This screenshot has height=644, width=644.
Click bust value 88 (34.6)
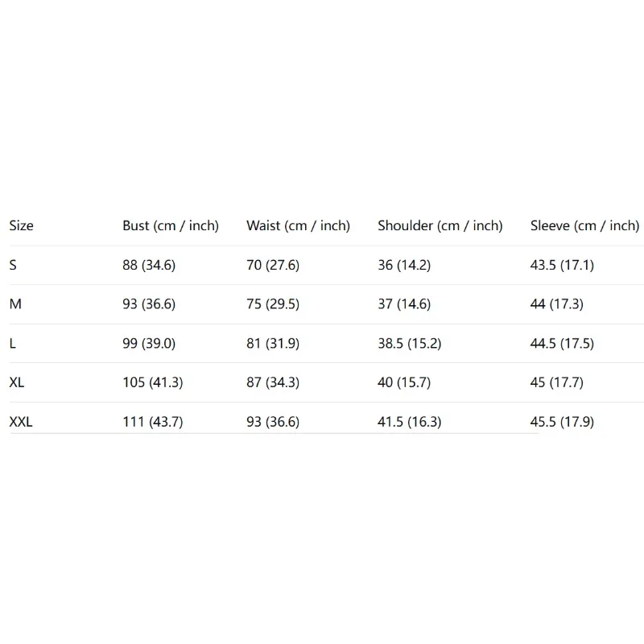pyautogui.click(x=149, y=265)
